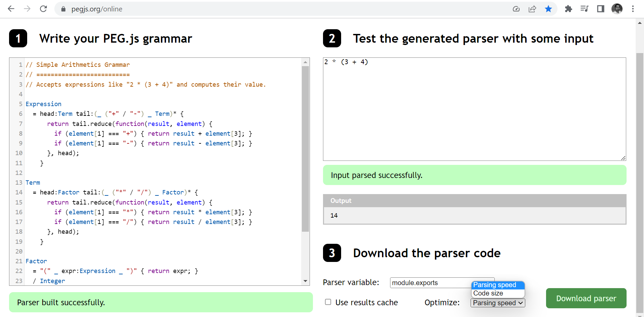This screenshot has width=644, height=317.
Task: Reload the pegjs.org page
Action: click(x=43, y=9)
